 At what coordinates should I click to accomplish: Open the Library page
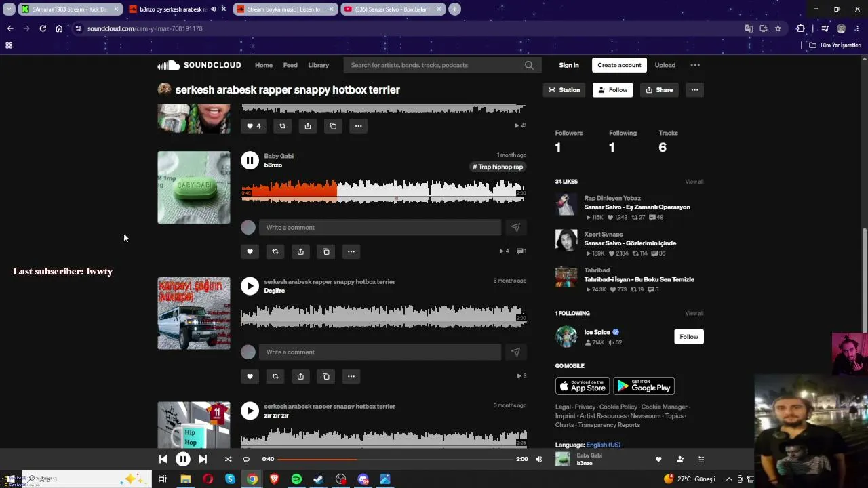click(x=318, y=65)
